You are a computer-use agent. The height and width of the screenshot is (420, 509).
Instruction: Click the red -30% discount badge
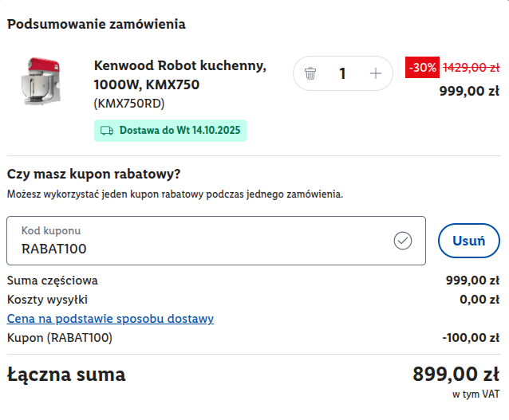(422, 68)
